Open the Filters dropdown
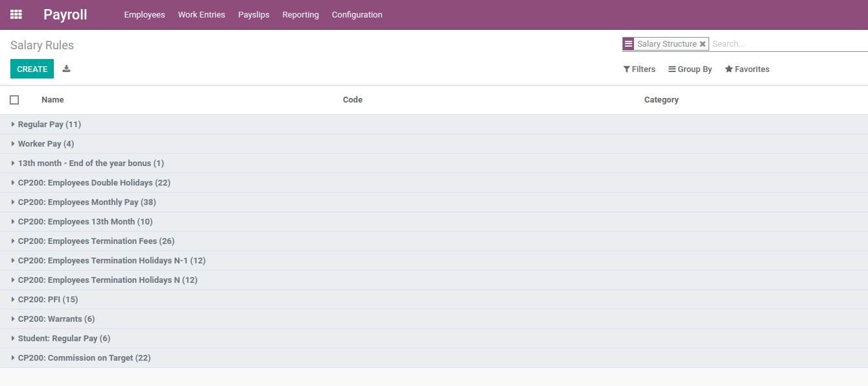Image resolution: width=868 pixels, height=386 pixels. click(x=639, y=69)
